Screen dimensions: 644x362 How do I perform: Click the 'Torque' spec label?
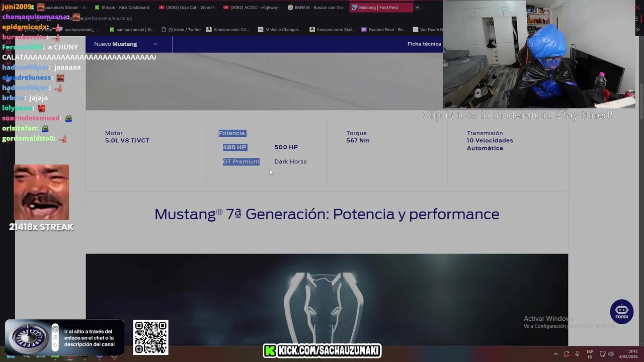356,133
